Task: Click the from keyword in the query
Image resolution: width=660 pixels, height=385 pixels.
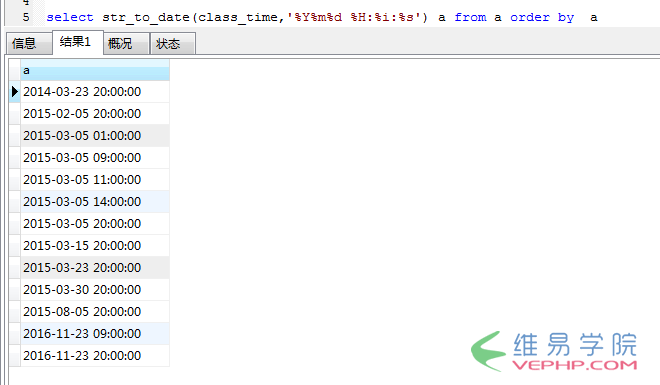Action: point(470,17)
